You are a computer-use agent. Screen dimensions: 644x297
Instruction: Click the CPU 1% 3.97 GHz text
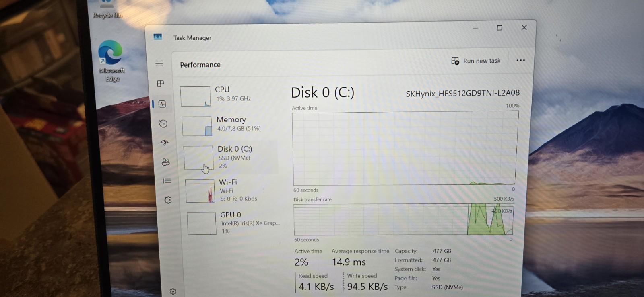(233, 98)
